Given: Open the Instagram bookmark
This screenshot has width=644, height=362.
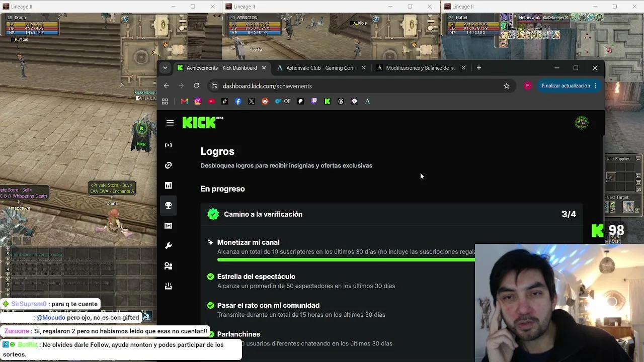Looking at the screenshot, I should pos(198,101).
